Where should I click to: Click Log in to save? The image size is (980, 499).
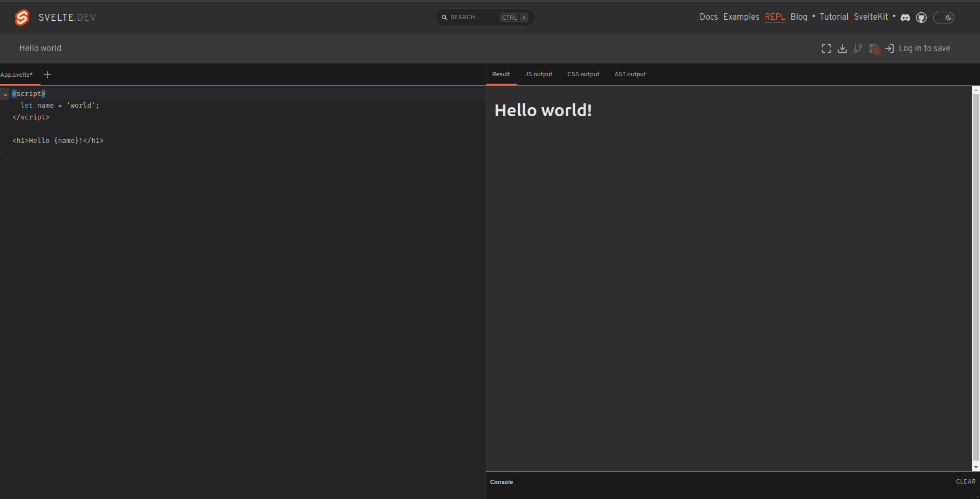[x=925, y=49]
